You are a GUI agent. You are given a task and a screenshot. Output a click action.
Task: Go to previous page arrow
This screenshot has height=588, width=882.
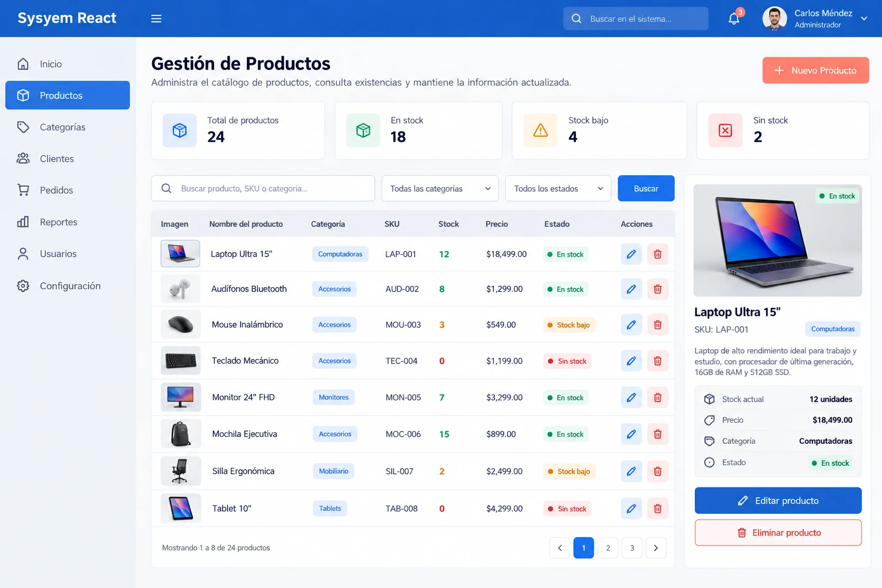click(560, 548)
